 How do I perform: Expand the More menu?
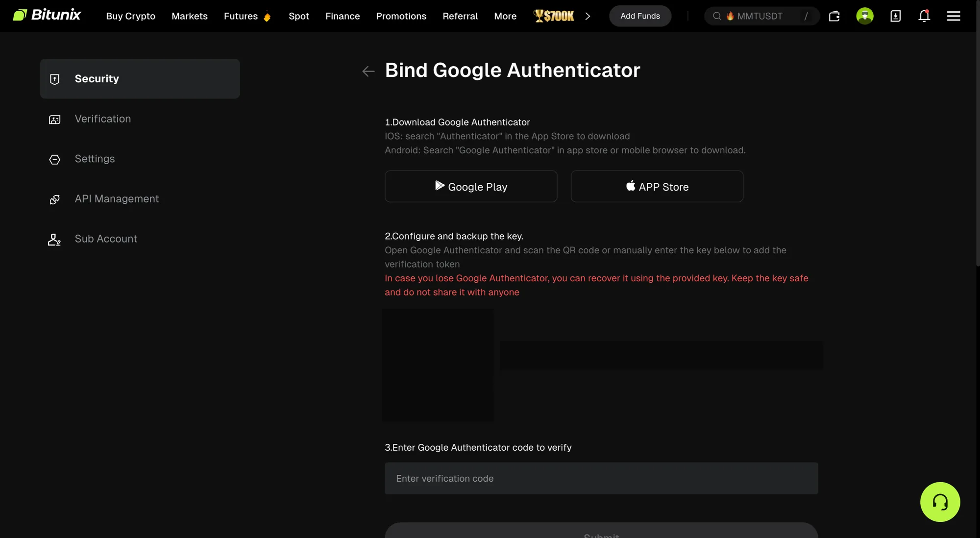pyautogui.click(x=505, y=16)
